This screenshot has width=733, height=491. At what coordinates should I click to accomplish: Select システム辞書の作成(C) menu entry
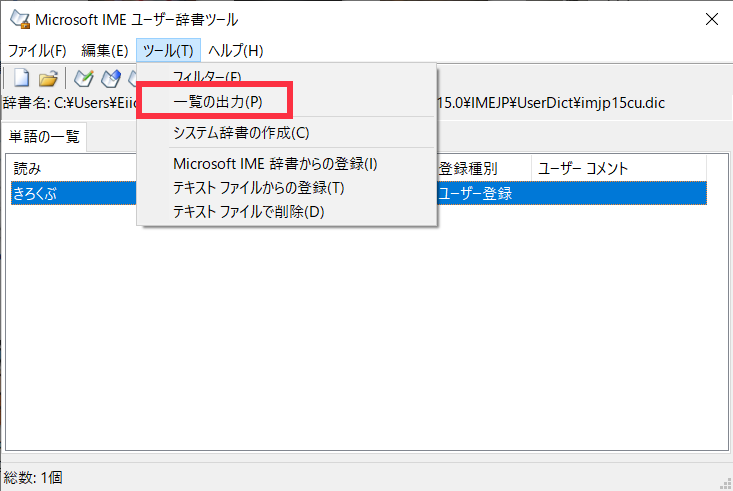241,132
